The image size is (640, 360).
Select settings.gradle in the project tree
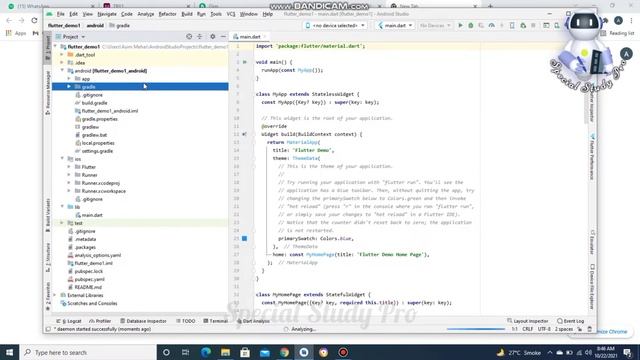pos(97,151)
